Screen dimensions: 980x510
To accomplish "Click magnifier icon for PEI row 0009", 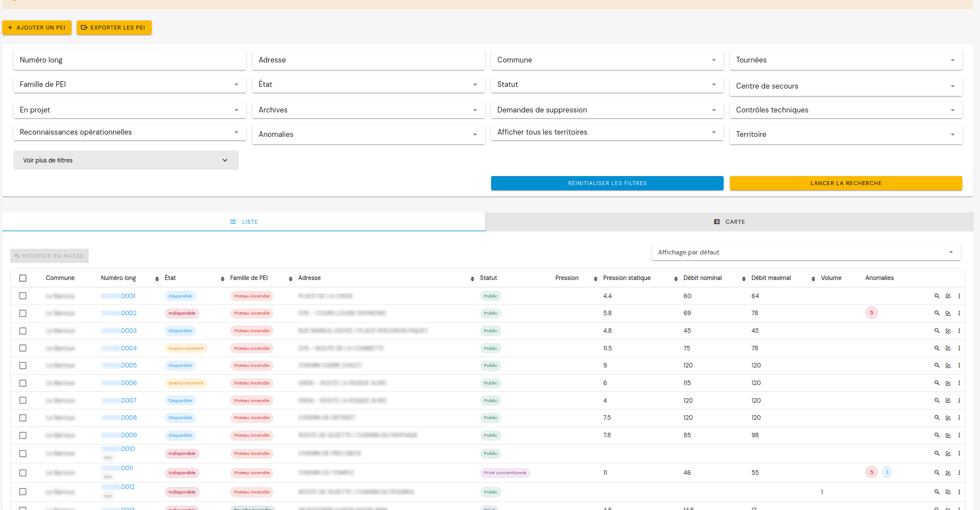I will [937, 436].
